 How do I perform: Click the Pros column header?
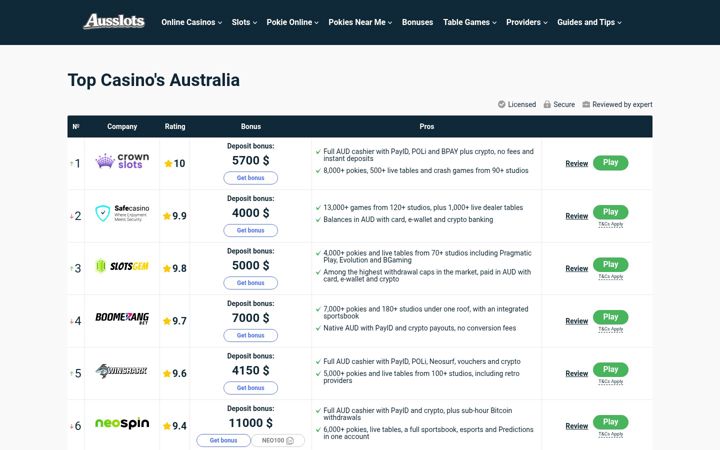[427, 126]
